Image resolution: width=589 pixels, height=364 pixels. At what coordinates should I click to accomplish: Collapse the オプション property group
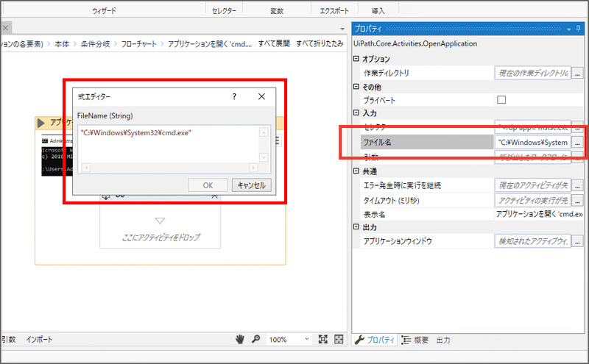(x=356, y=59)
